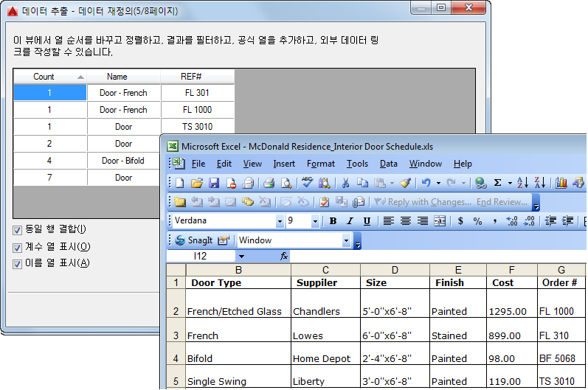588x390 pixels.
Task: Click the fx Insert Function icon
Action: point(284,257)
